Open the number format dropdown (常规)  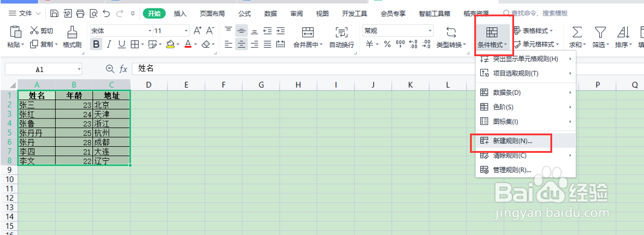pyautogui.click(x=430, y=31)
